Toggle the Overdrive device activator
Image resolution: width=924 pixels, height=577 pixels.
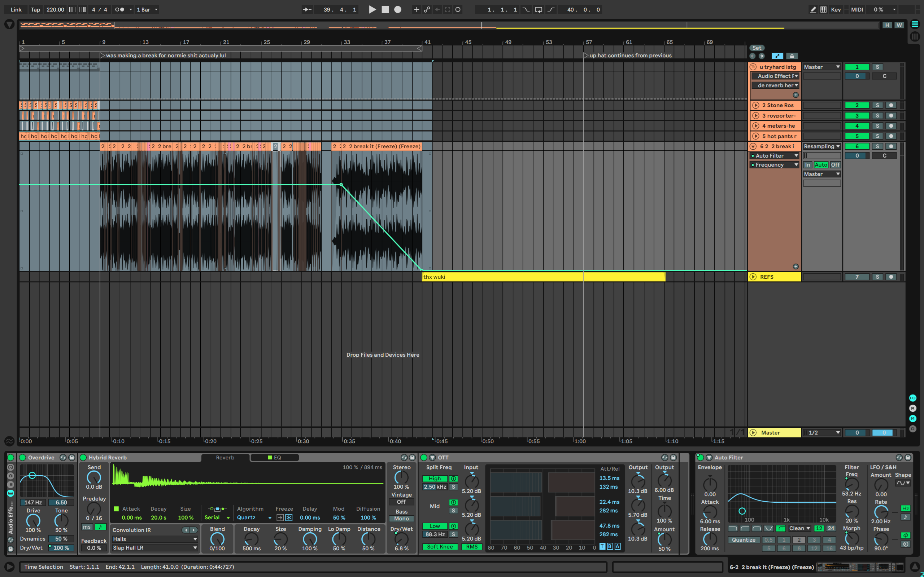22,458
